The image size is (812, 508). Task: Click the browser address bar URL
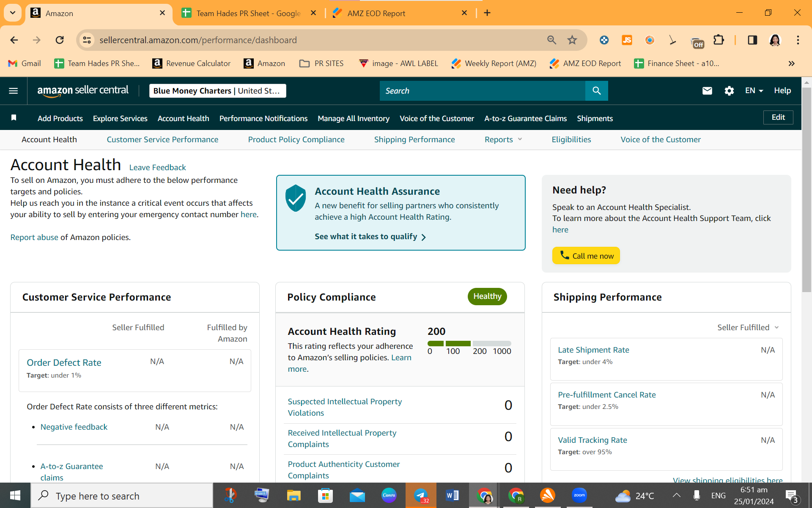pos(198,40)
